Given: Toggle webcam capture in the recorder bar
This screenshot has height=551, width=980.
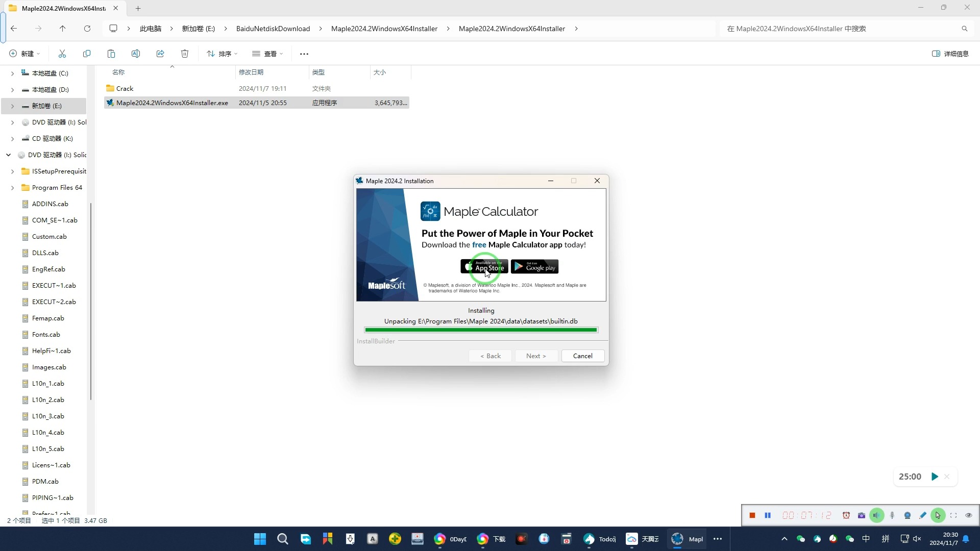Looking at the screenshot, I should click(x=908, y=515).
